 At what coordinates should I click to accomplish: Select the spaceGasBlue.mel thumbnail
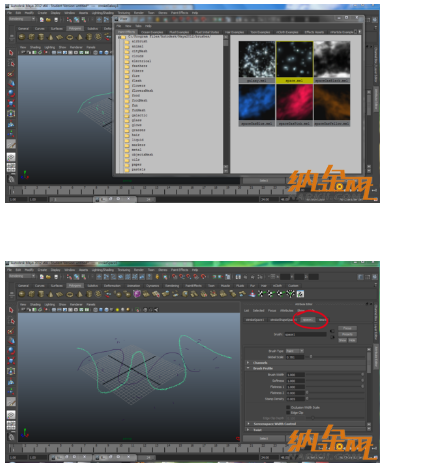257,105
